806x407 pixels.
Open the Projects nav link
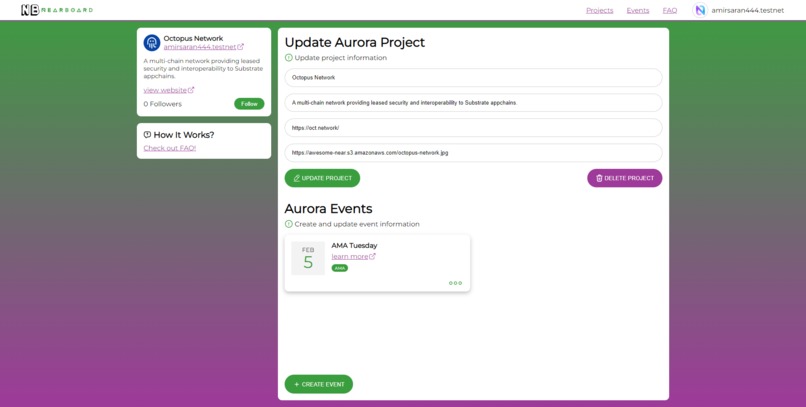[599, 10]
